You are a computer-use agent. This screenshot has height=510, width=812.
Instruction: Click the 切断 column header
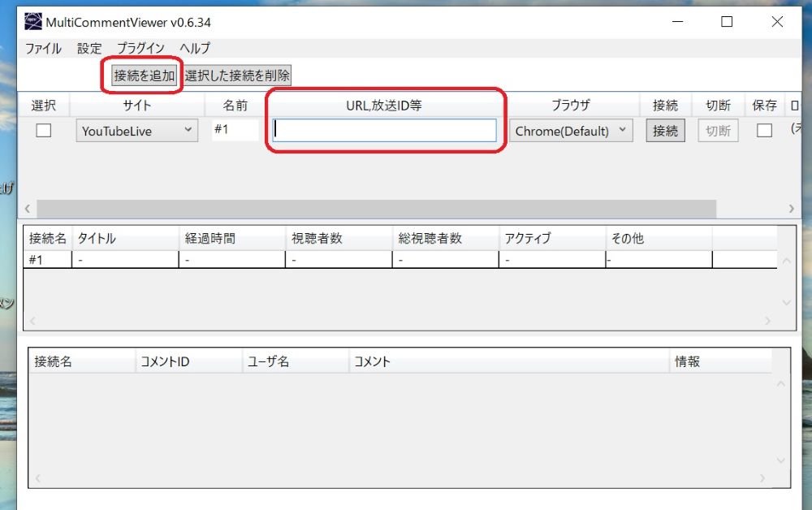coord(718,106)
